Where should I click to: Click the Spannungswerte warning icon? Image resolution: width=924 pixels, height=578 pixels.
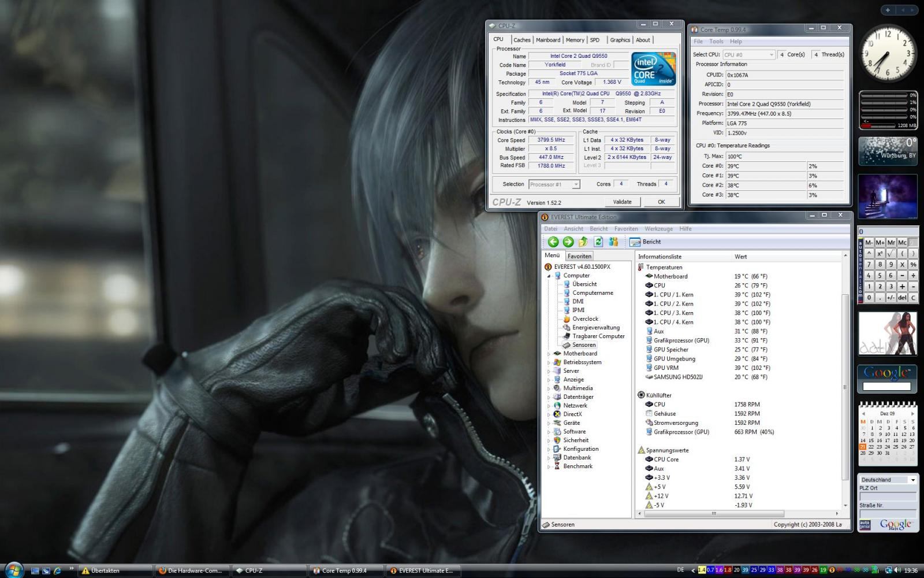click(641, 450)
